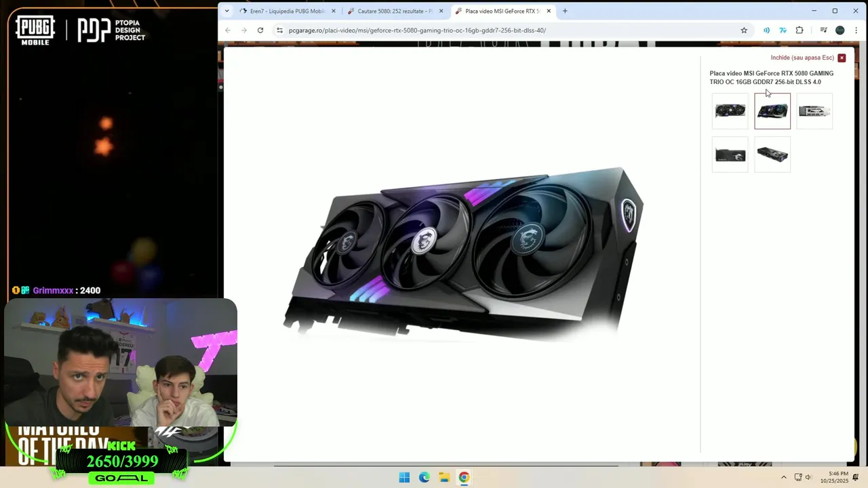Click the 'Grimmxxx : 2400' overlay label

coord(66,290)
